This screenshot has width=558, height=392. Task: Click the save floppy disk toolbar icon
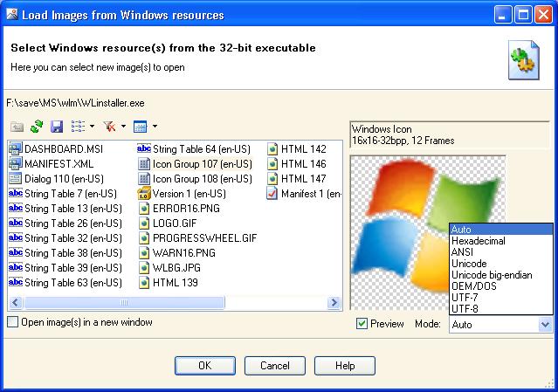57,127
